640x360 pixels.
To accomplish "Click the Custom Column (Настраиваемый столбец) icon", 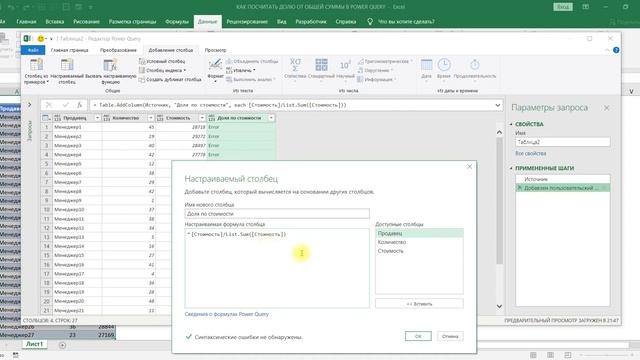I will (67, 65).
